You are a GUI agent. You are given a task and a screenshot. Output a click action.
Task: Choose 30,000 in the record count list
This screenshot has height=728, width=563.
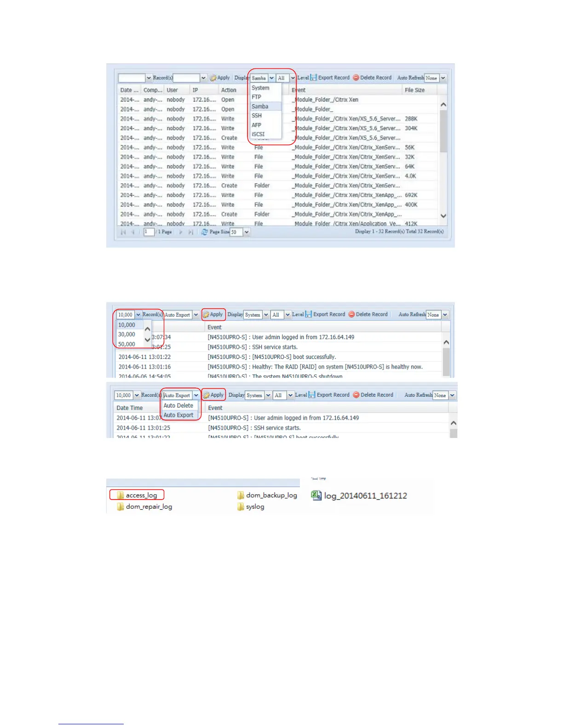(x=130, y=335)
